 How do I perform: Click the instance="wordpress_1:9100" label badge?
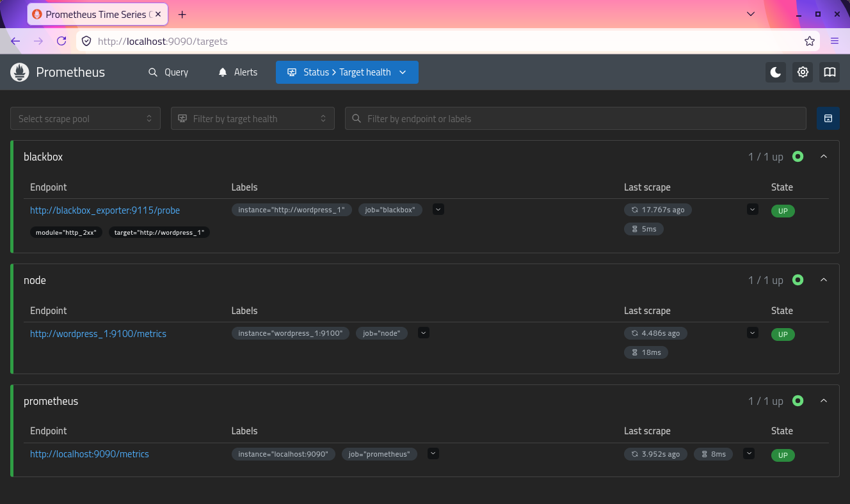click(290, 333)
